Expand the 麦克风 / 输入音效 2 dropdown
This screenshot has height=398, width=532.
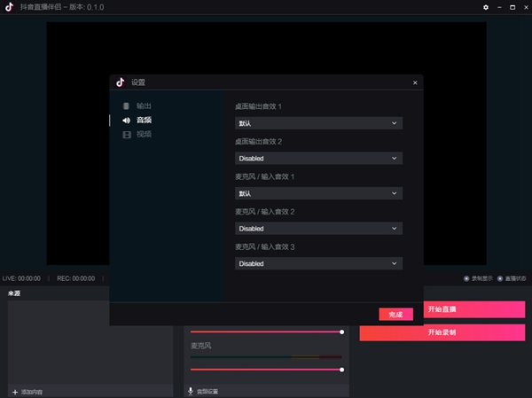[318, 229]
